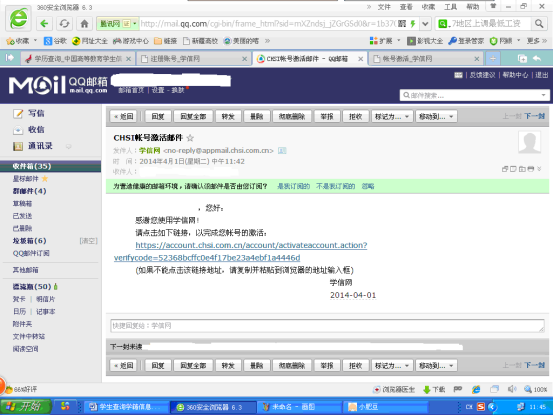Click 不是我订阅的 link

tap(335, 186)
